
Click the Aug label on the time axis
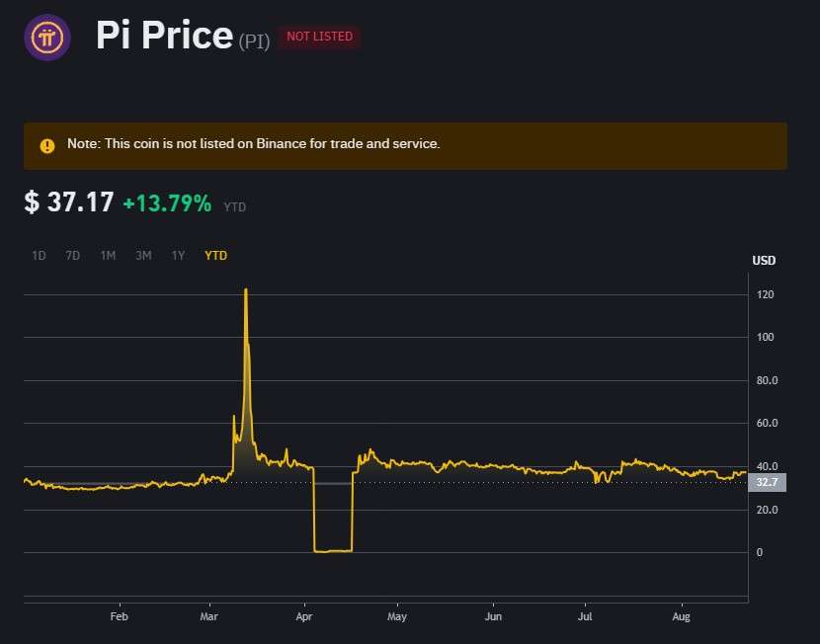tap(681, 615)
